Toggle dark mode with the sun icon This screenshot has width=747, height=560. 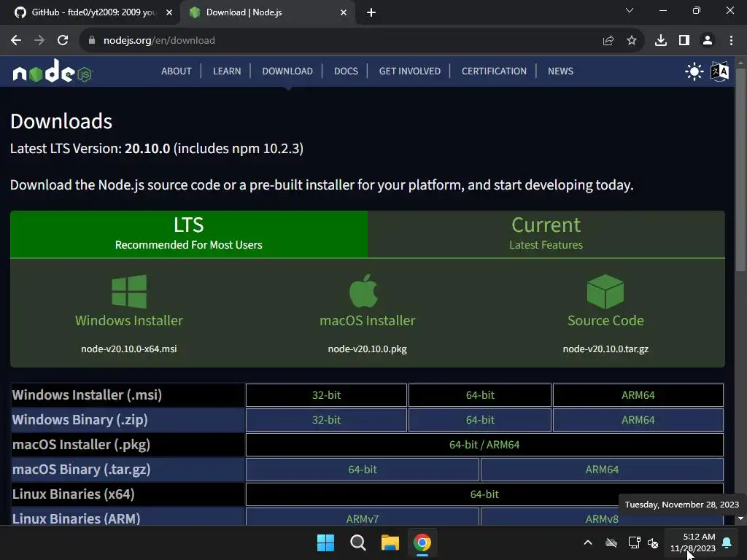694,72
